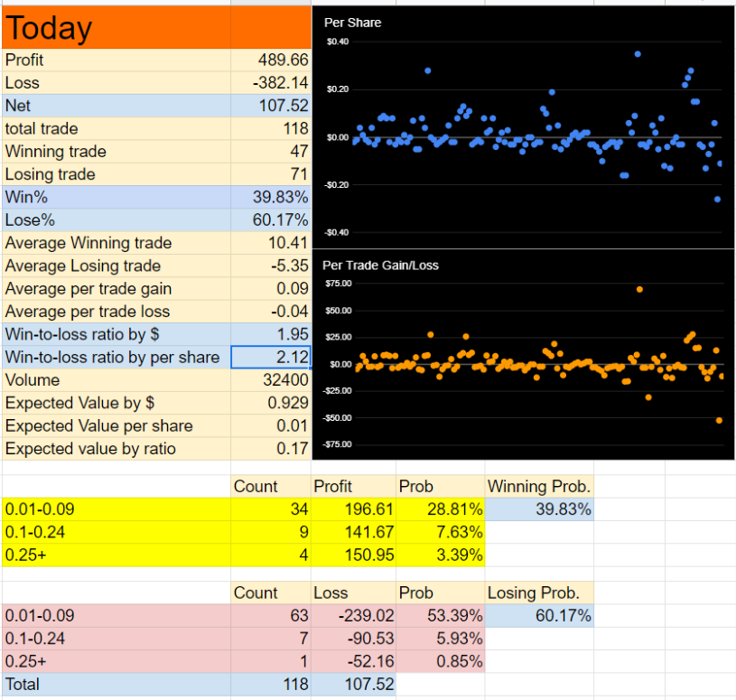The image size is (736, 700).
Task: Click the highest orange dot near $75
Action: (x=639, y=290)
